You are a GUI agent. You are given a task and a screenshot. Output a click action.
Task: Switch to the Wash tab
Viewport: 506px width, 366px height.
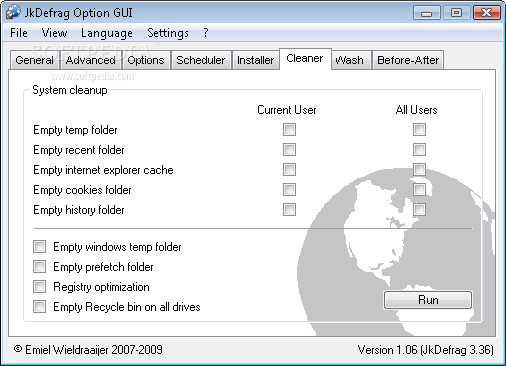(351, 60)
